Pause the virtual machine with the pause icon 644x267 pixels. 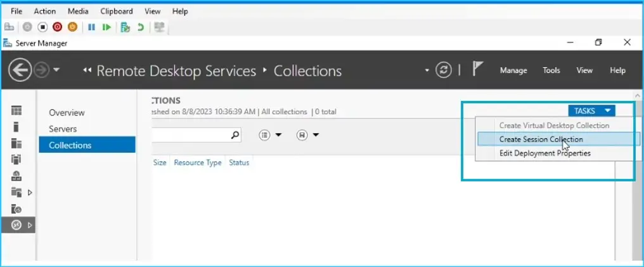(92, 27)
